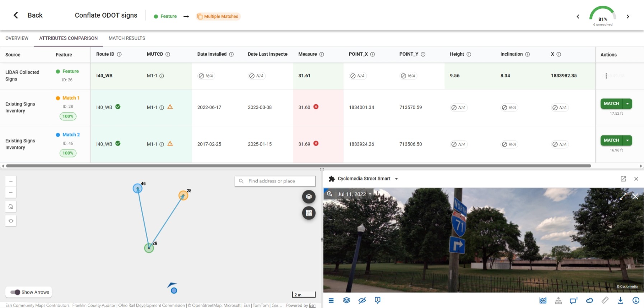Expand the panorama to fullscreen
Image resolution: width=644 pixels, height=308 pixels.
[x=623, y=196]
